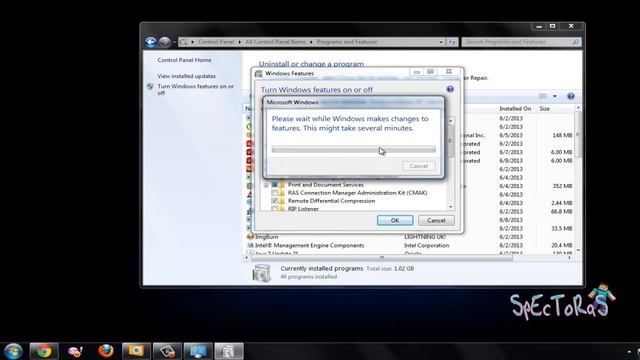Click feature list scroll down arrow

click(x=451, y=207)
